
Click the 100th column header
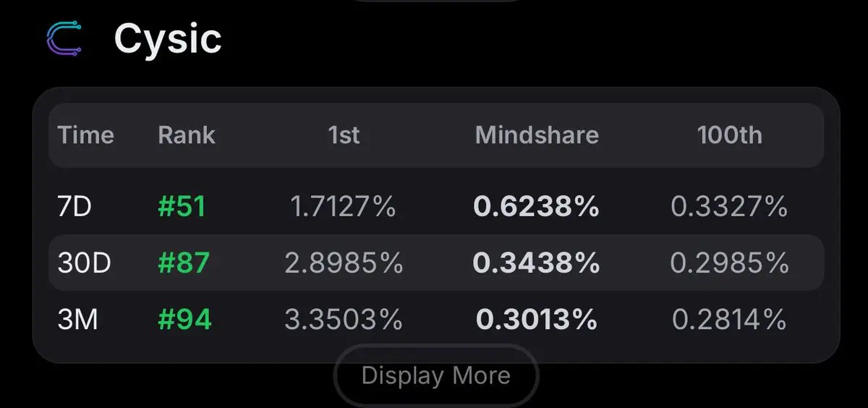click(x=729, y=135)
